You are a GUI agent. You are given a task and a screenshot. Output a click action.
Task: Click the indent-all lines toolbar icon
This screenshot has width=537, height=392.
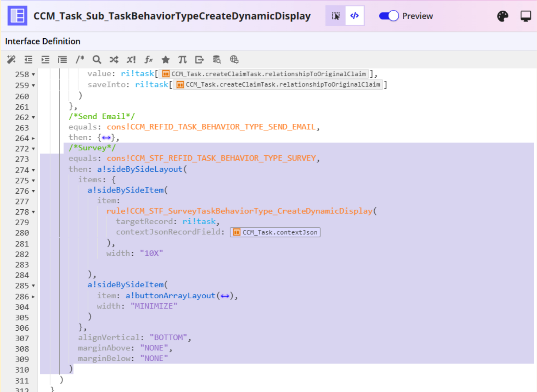click(62, 59)
